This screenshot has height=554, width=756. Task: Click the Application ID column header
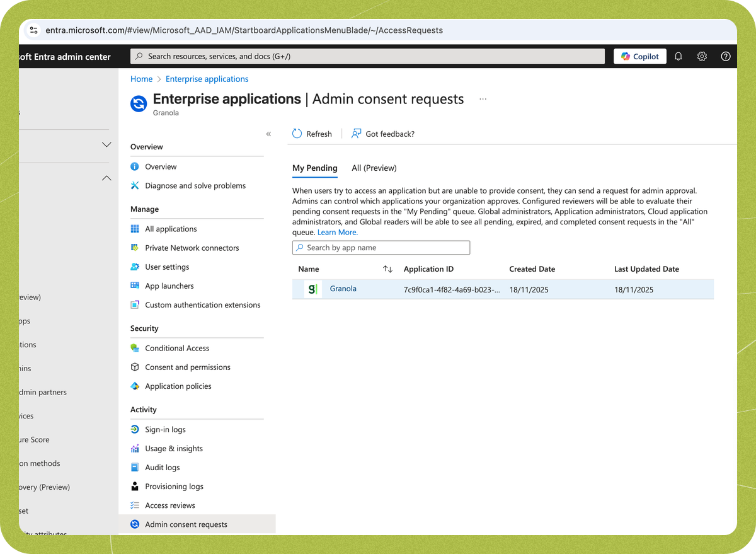click(428, 269)
